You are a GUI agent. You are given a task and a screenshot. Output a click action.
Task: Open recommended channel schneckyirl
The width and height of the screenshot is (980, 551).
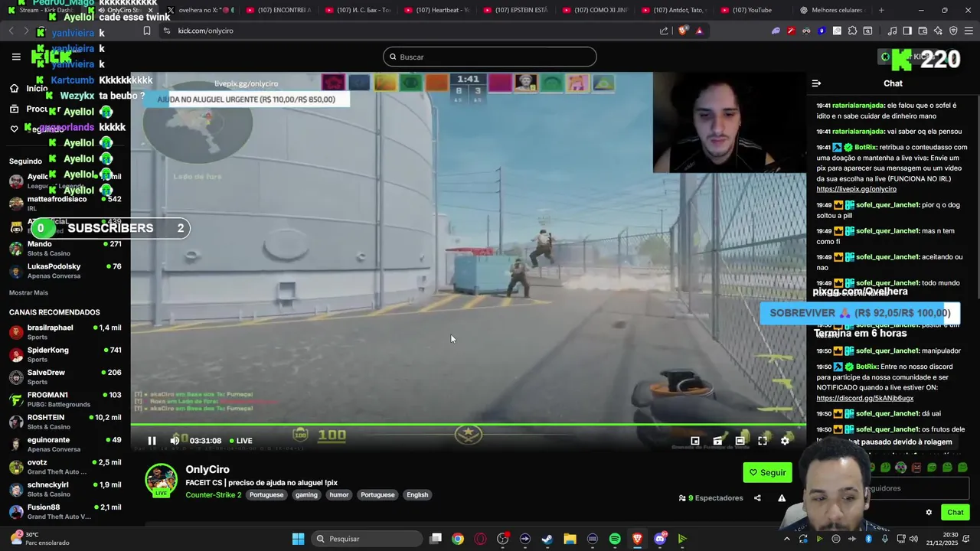click(x=65, y=489)
